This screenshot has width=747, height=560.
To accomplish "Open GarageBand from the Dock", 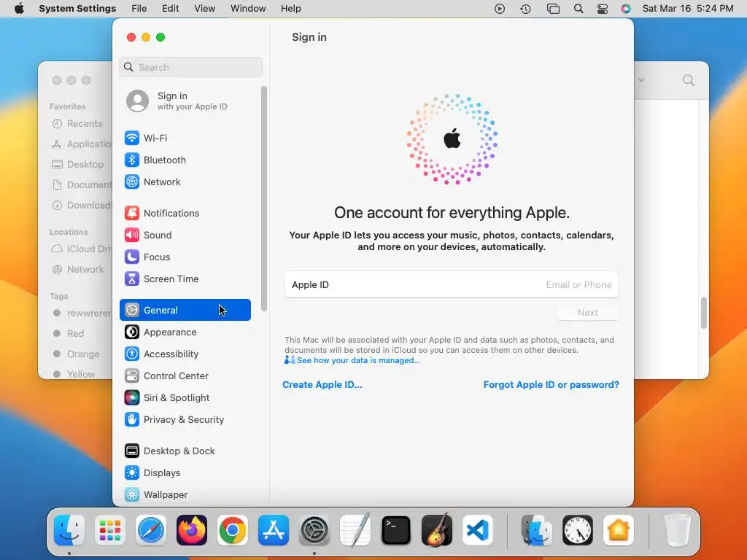I will 437,530.
